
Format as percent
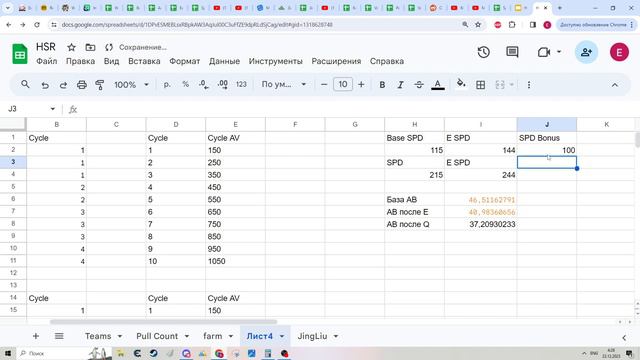[186, 84]
